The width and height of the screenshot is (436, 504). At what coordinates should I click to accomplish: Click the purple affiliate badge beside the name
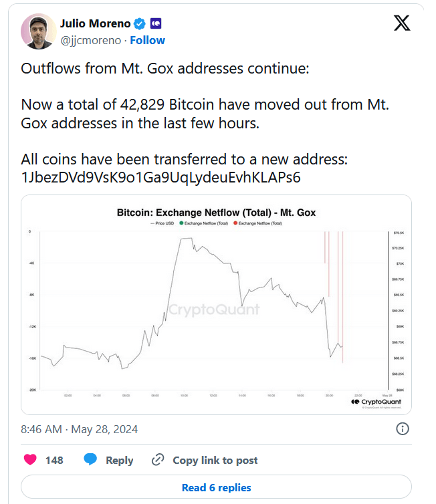(x=156, y=24)
